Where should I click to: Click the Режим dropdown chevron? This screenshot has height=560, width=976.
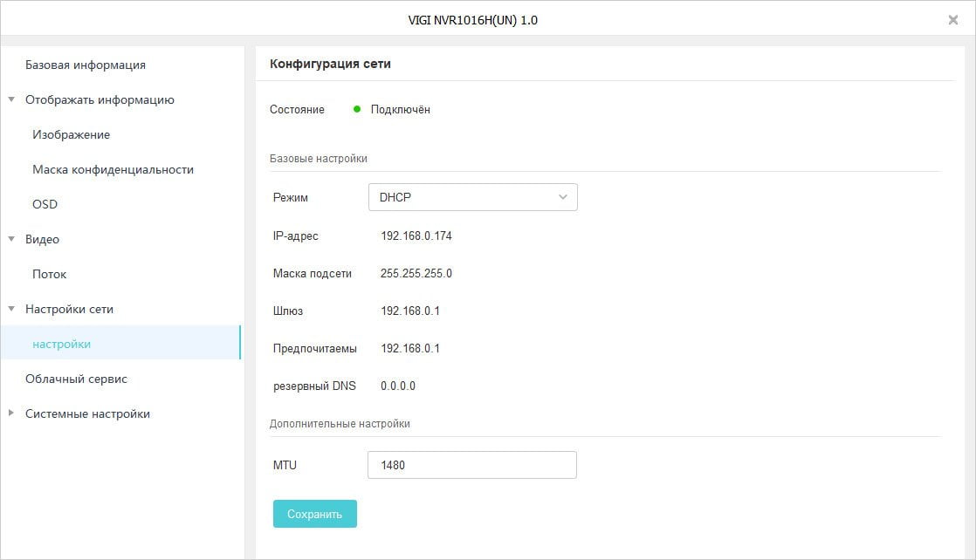[563, 197]
